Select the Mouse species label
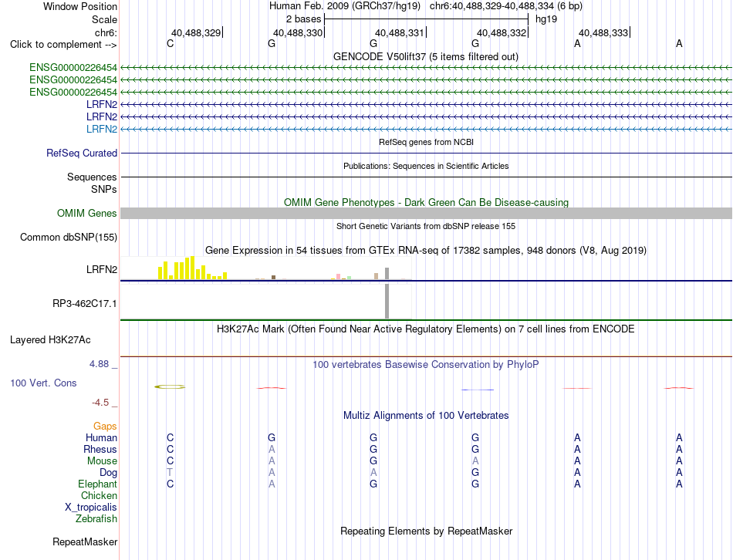 coord(102,461)
